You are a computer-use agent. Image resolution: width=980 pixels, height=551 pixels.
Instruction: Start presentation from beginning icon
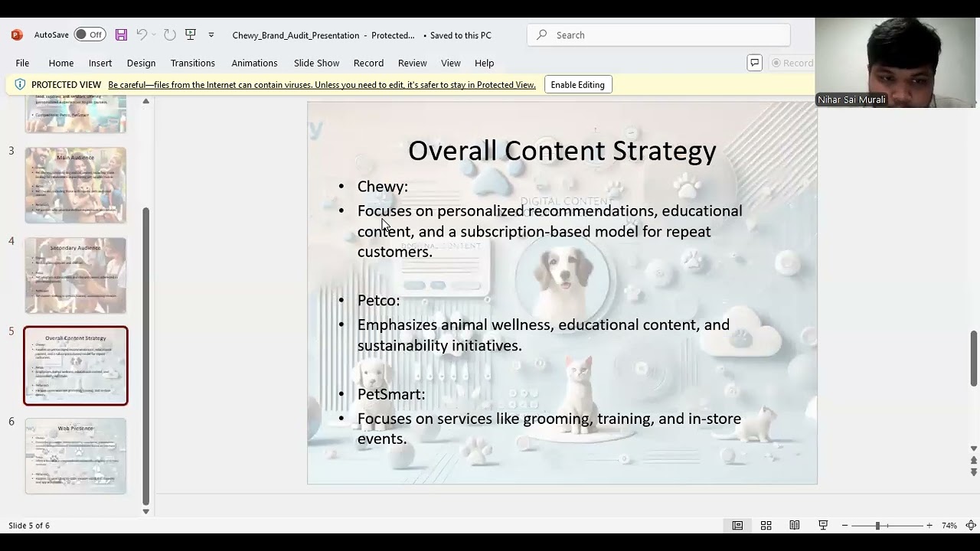[x=191, y=35]
